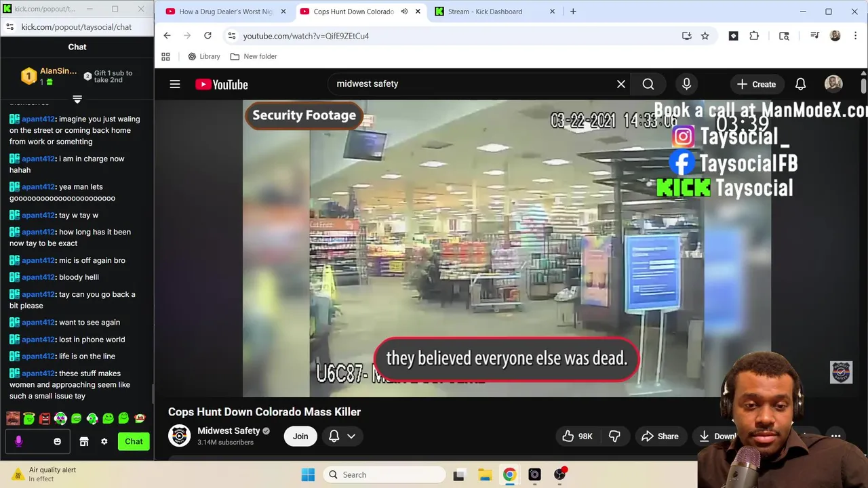Screen dimensions: 868x488
Task: Open the YouTube guide hamburger menu
Action: [175, 84]
